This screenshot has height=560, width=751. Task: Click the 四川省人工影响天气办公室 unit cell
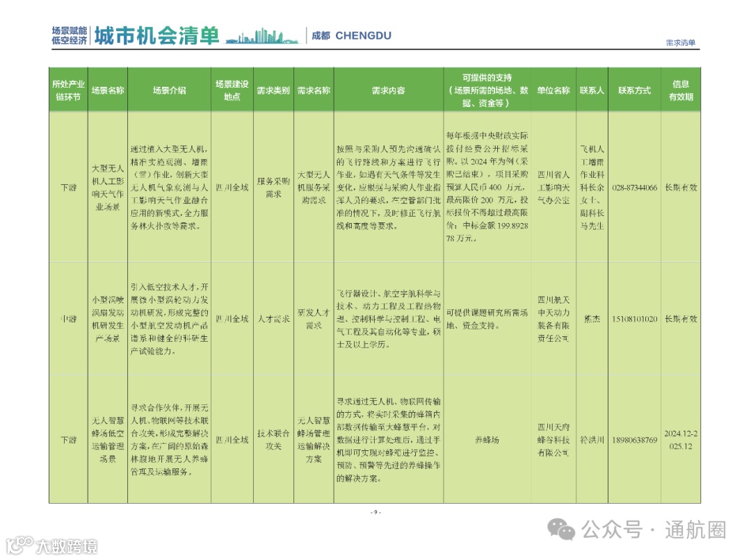pyautogui.click(x=554, y=187)
